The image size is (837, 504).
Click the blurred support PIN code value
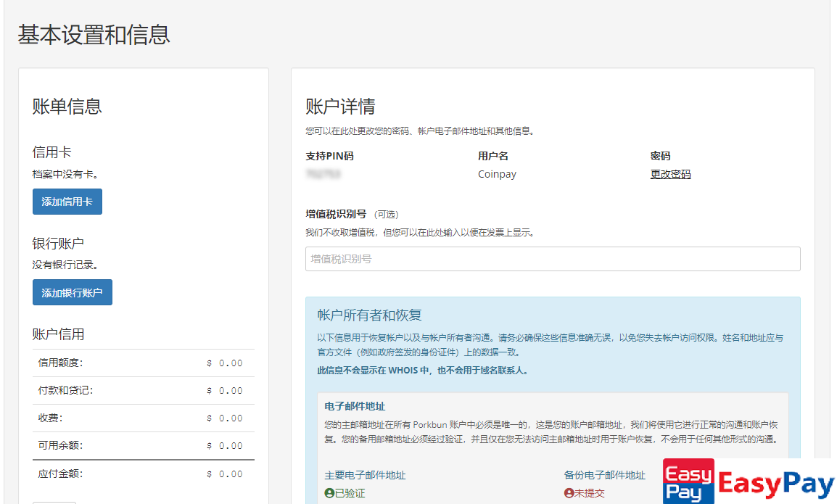click(x=323, y=174)
